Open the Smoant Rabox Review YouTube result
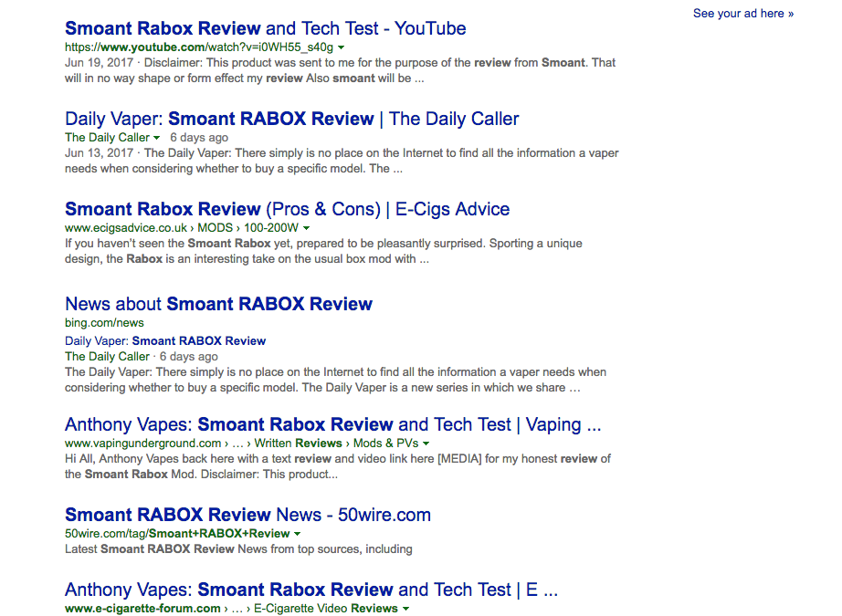Image resolution: width=842 pixels, height=616 pixels. [265, 28]
